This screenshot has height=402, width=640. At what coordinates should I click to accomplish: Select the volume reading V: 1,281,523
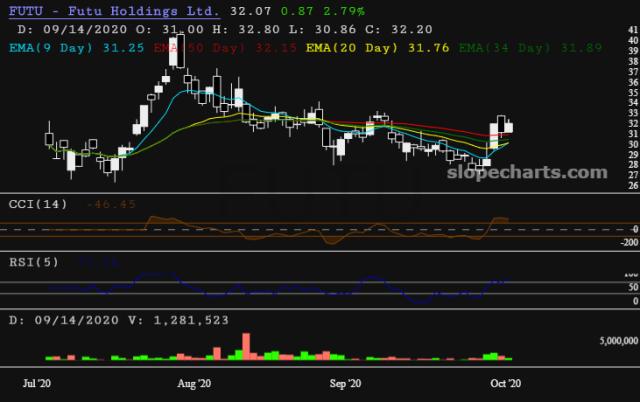click(x=178, y=320)
